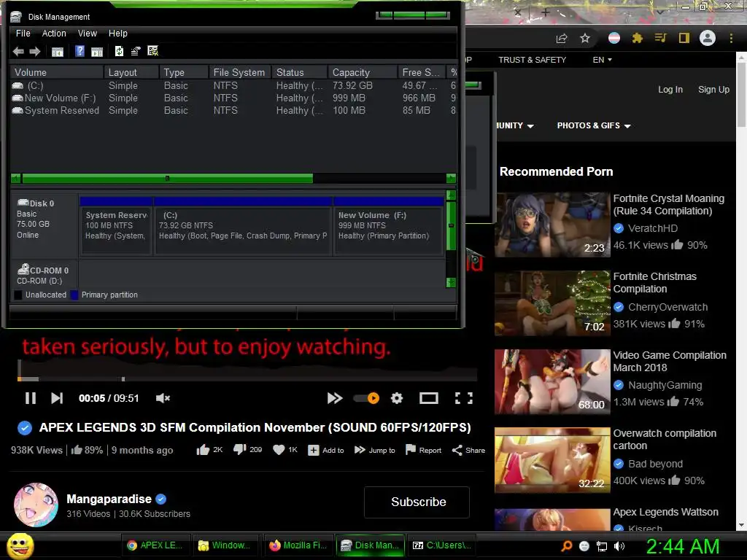747x560 pixels.
Task: Open the Jump to option under video
Action: pos(375,450)
